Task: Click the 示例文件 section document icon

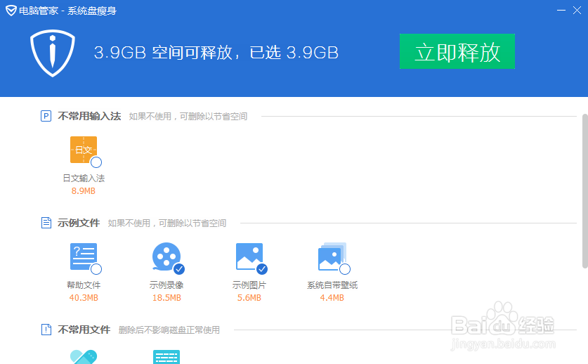Action: click(46, 223)
